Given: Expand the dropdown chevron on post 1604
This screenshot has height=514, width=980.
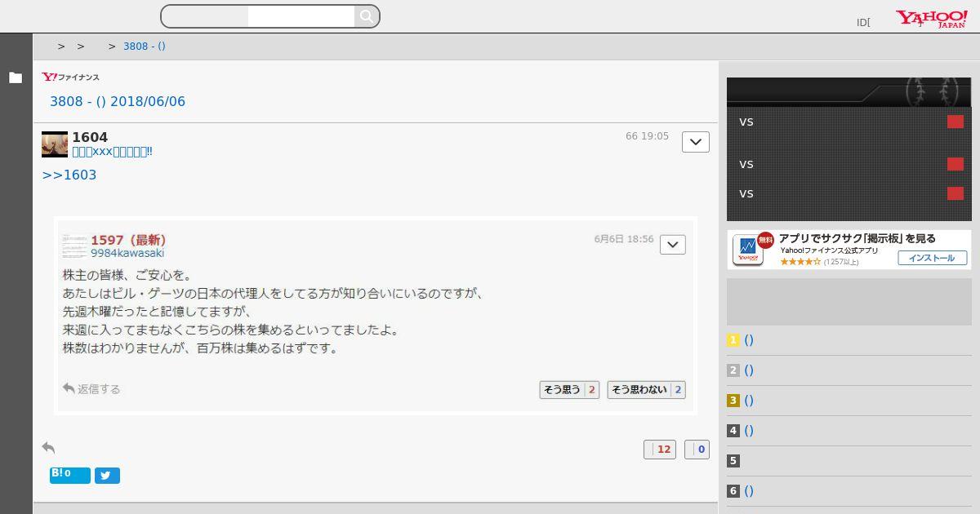Looking at the screenshot, I should coord(696,141).
